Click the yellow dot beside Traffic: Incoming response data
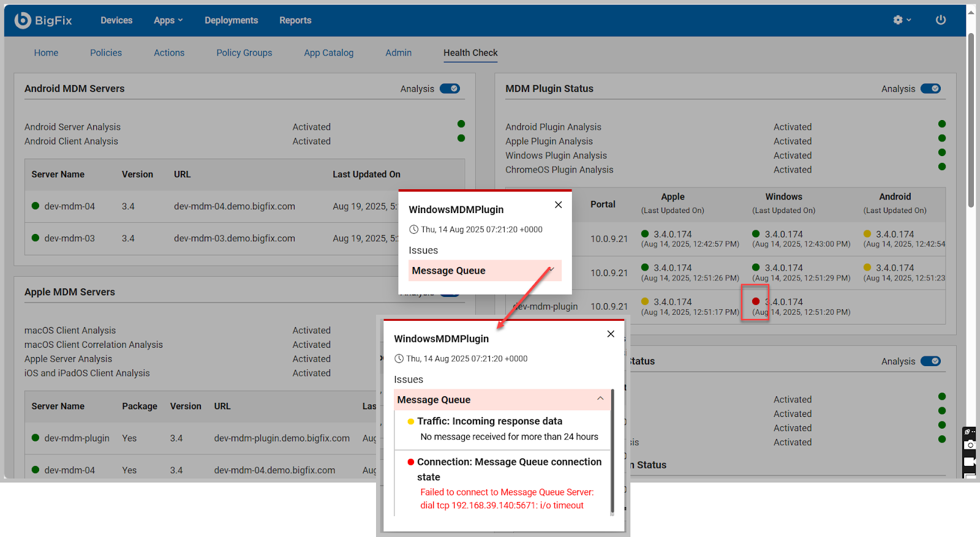The height and width of the screenshot is (537, 980). pos(410,421)
